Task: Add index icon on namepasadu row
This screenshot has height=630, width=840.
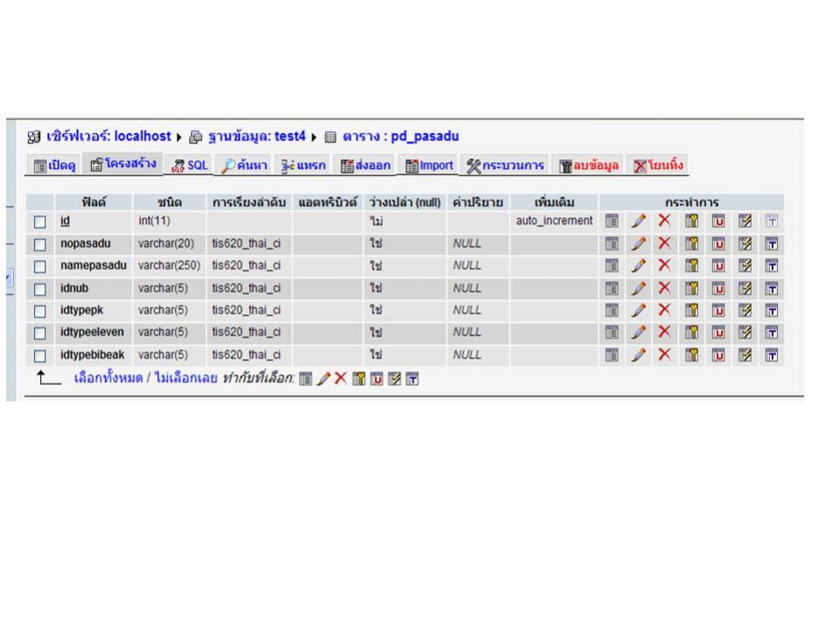Action: click(745, 266)
